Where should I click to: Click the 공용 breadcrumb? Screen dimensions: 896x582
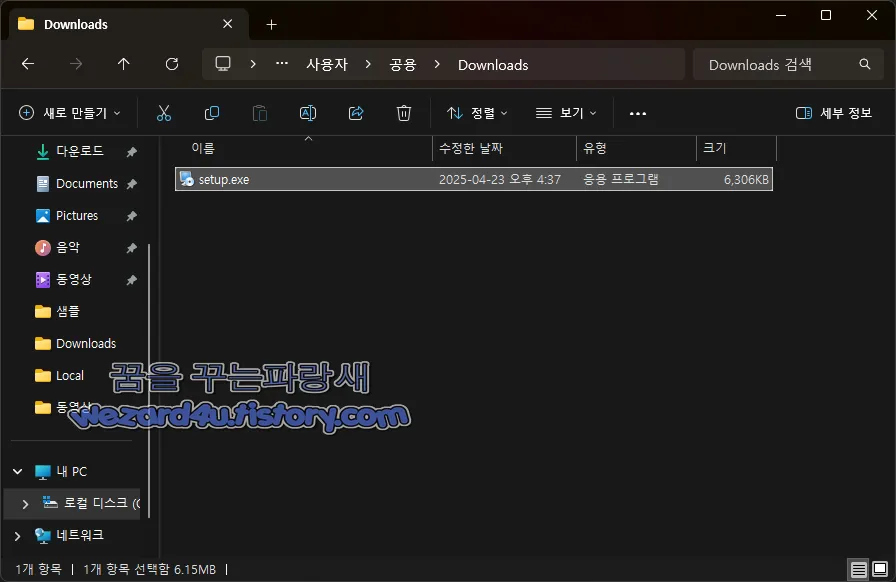click(x=403, y=65)
